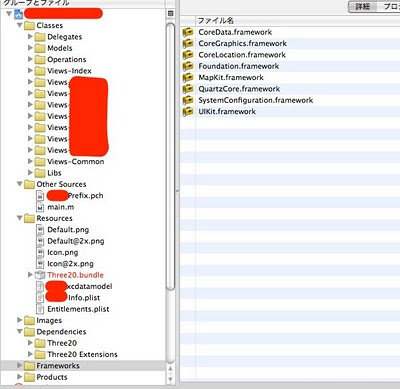Click the Three20.bundle package icon
400x389 pixels.
click(40, 275)
